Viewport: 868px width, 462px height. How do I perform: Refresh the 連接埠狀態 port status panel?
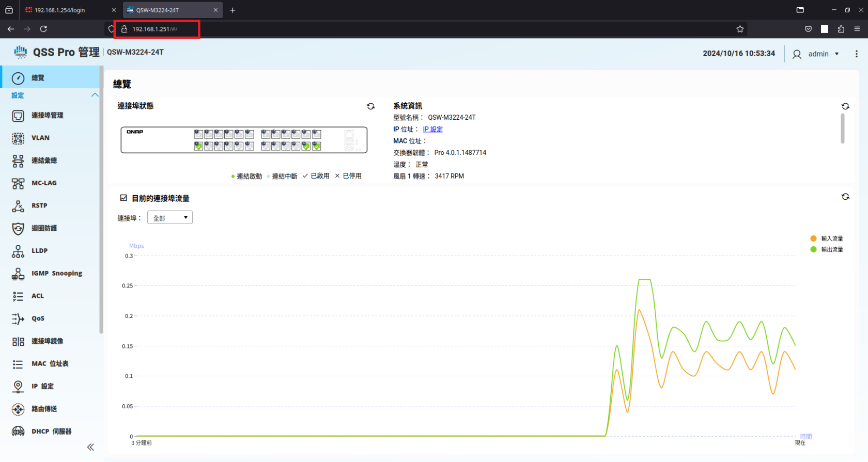coord(371,106)
